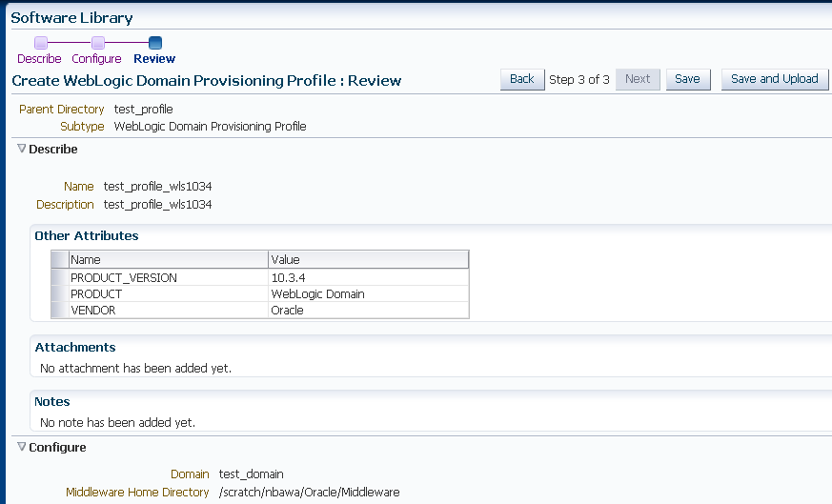The width and height of the screenshot is (832, 504).
Task: Click the PRODUCT name cell
Action: pyautogui.click(x=169, y=293)
